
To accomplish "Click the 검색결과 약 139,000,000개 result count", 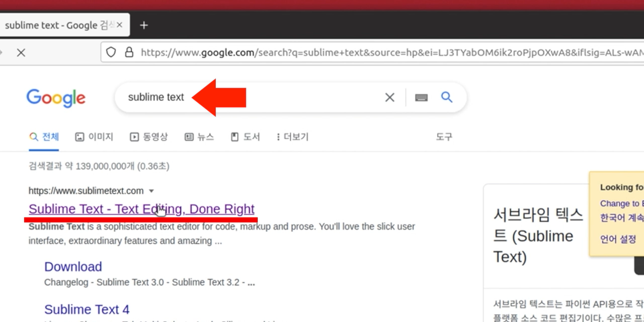I will pos(99,166).
